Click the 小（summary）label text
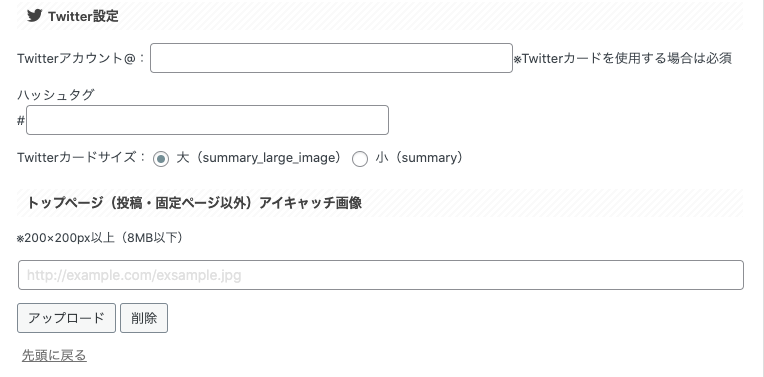This screenshot has width=764, height=377. click(419, 158)
